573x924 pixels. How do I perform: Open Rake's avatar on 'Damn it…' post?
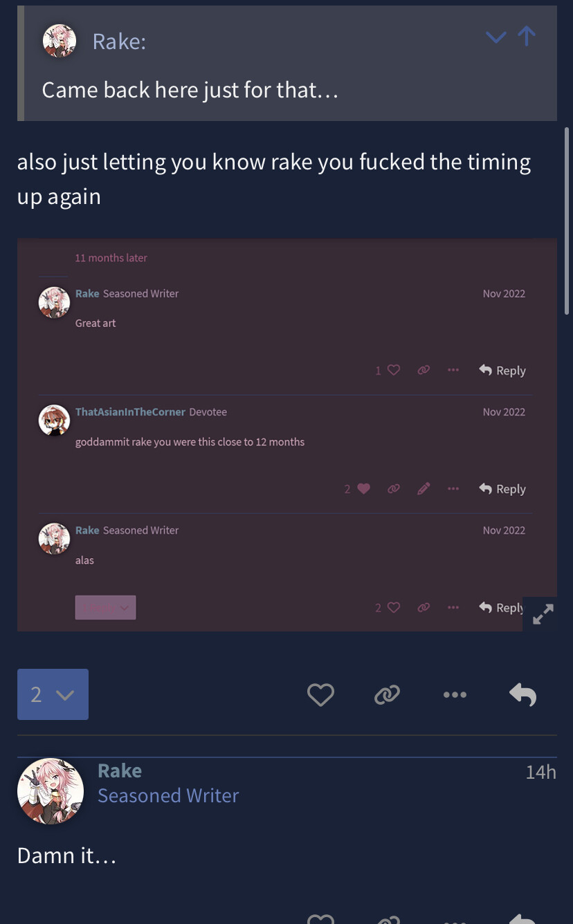pyautogui.click(x=50, y=791)
